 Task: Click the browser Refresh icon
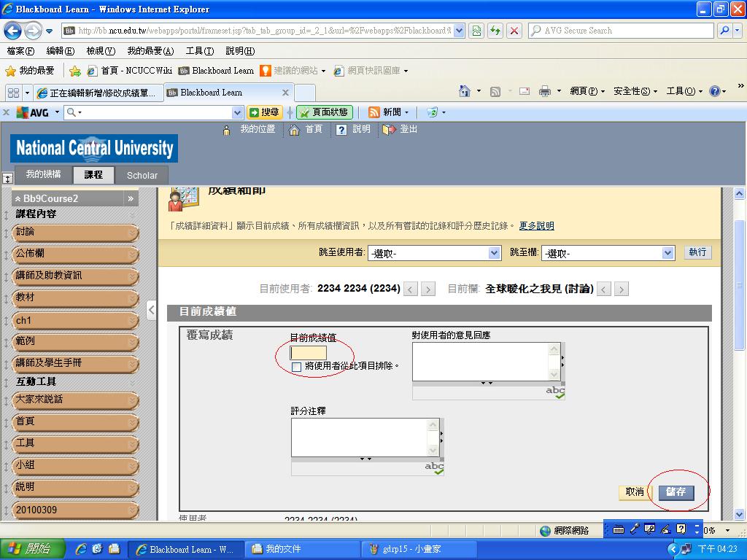point(495,31)
